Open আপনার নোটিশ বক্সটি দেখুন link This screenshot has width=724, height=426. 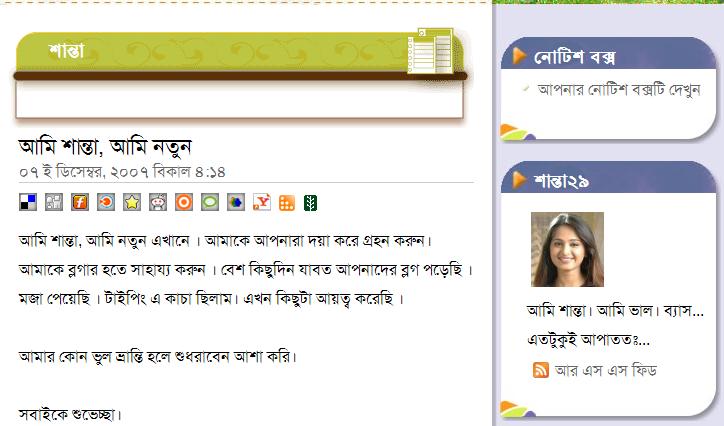pyautogui.click(x=619, y=90)
